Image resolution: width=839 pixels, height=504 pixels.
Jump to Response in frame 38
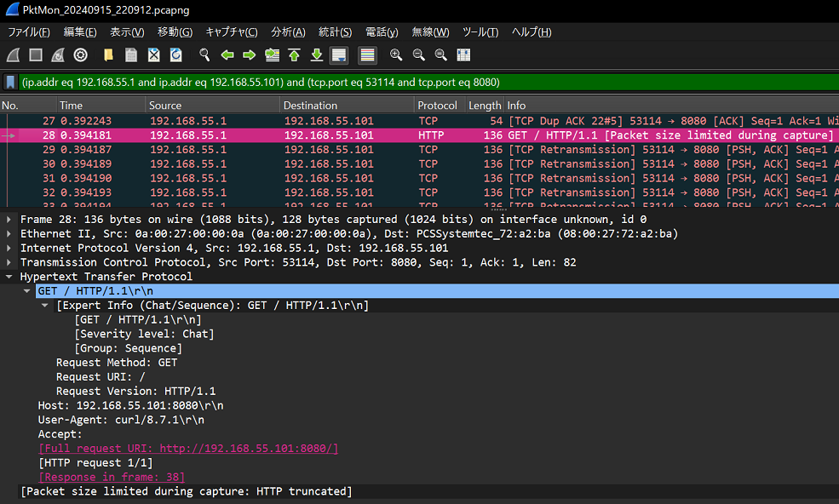(112, 477)
